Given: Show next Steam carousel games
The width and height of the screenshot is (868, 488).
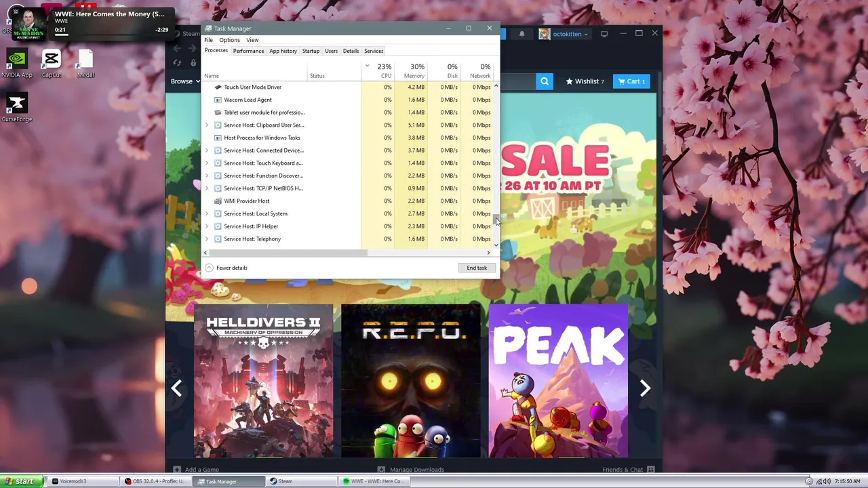Looking at the screenshot, I should click(645, 388).
